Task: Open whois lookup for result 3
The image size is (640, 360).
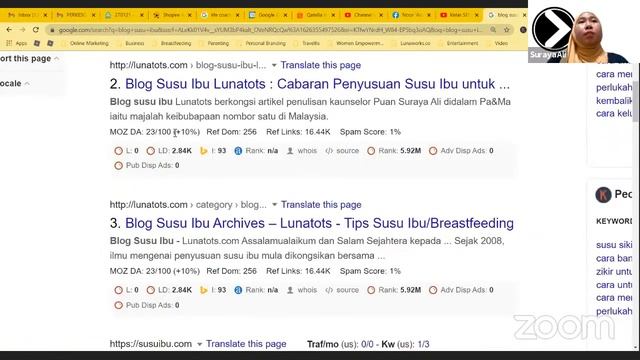Action: click(x=302, y=290)
